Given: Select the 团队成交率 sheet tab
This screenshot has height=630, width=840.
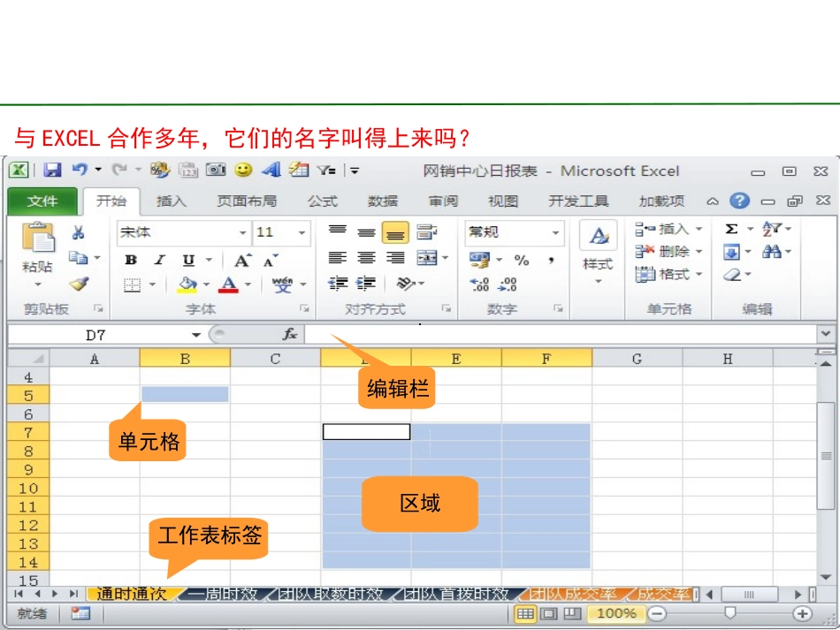Looking at the screenshot, I should (x=573, y=594).
